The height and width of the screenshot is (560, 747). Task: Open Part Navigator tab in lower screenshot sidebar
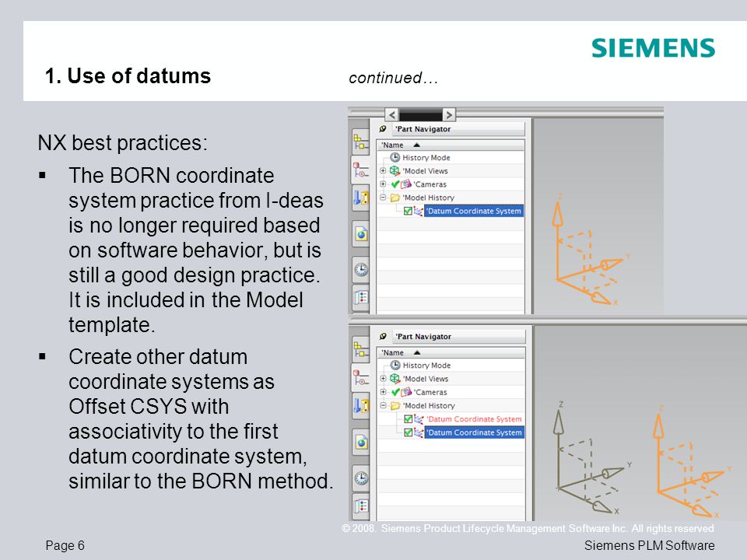(x=360, y=378)
